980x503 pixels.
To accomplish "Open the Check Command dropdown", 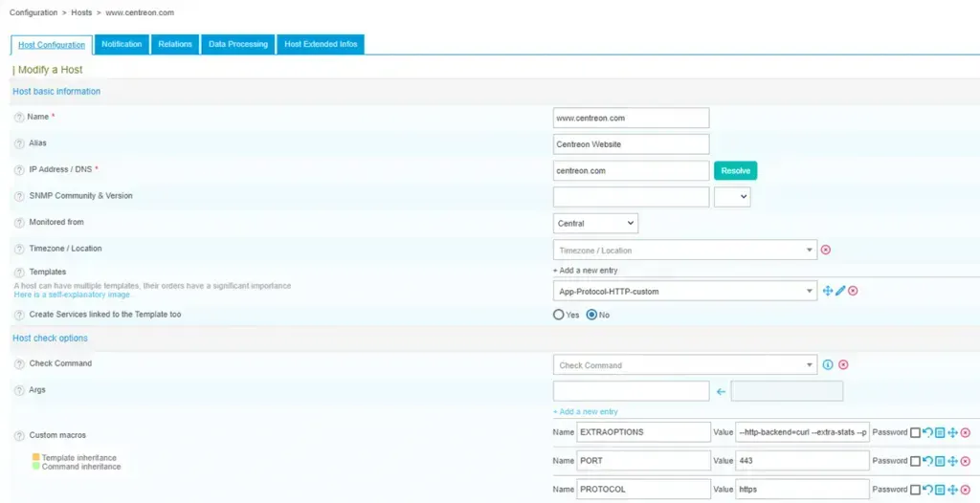I will click(x=685, y=365).
